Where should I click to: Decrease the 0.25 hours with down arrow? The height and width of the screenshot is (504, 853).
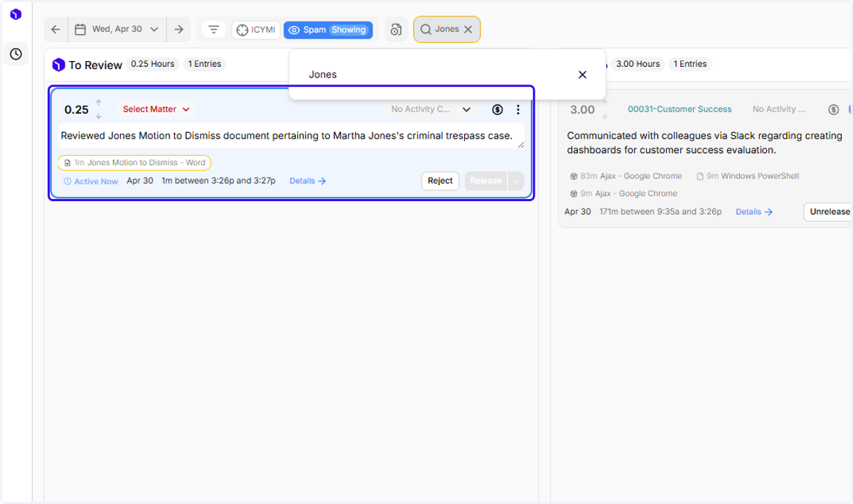pyautogui.click(x=99, y=116)
